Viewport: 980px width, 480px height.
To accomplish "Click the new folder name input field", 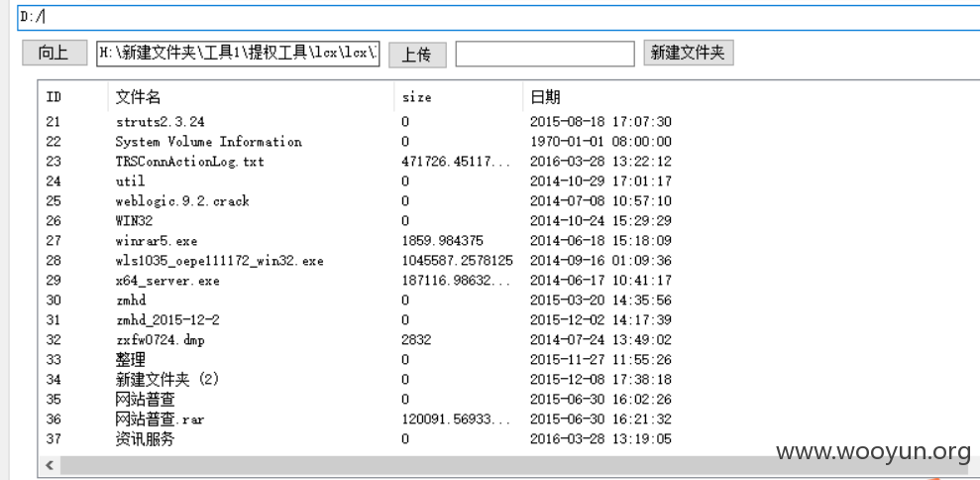I will click(x=545, y=54).
